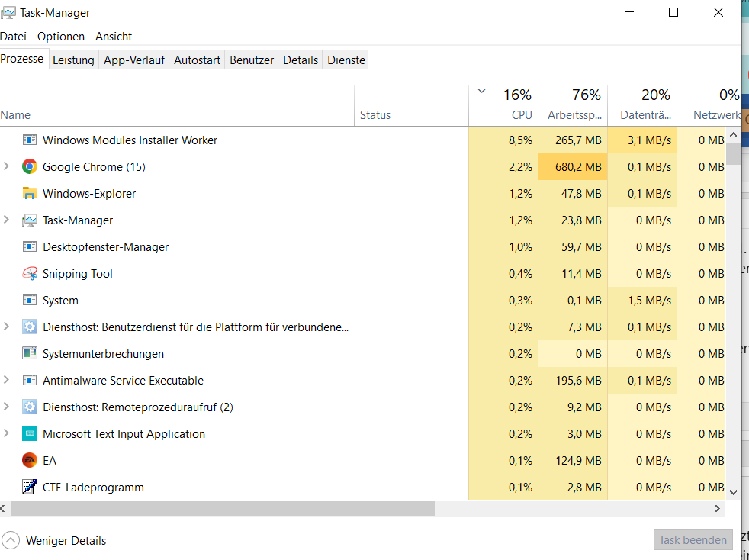
Task: Click the Snipping Tool scissors icon
Action: click(x=30, y=274)
